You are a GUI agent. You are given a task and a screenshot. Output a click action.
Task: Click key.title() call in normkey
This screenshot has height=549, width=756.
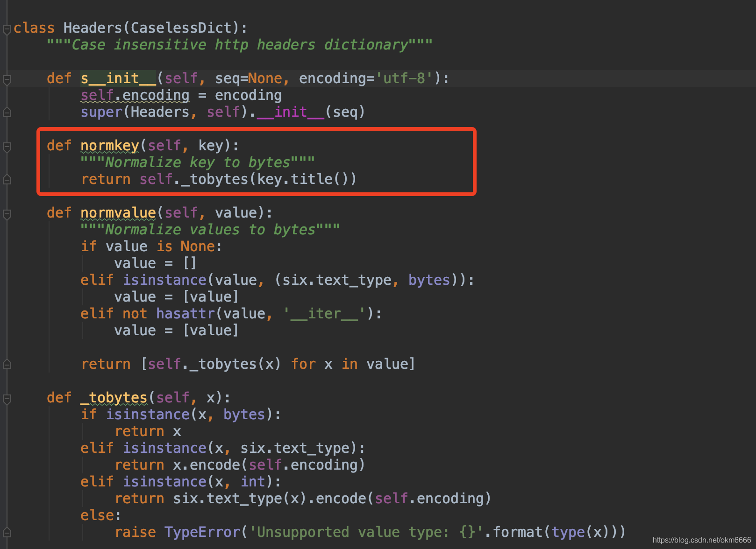tap(303, 179)
